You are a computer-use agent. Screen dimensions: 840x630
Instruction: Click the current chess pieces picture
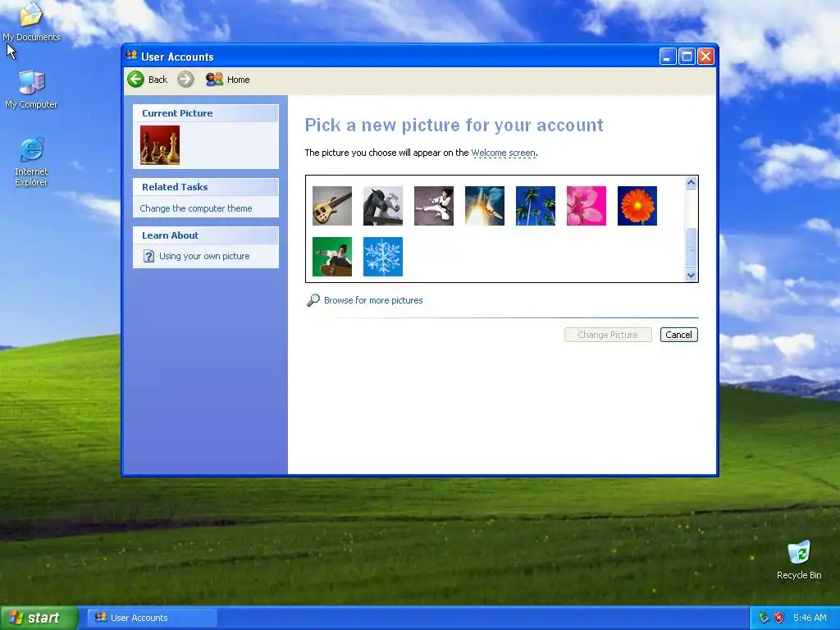(x=160, y=145)
